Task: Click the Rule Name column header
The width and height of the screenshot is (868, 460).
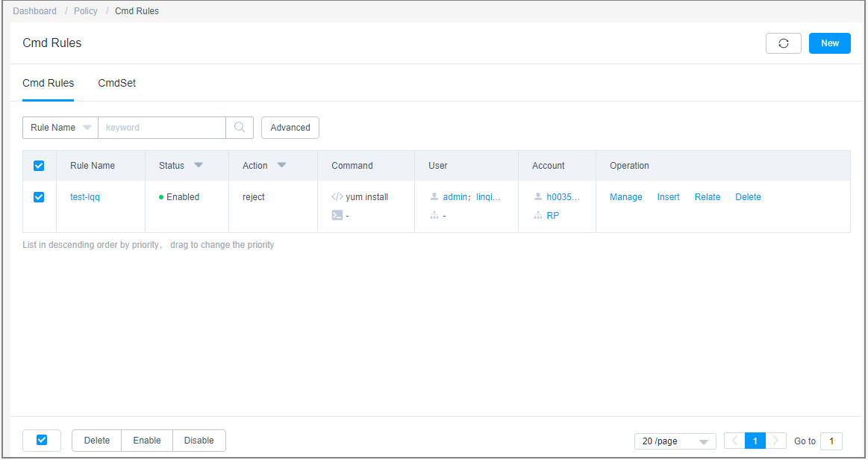Action: (x=93, y=166)
